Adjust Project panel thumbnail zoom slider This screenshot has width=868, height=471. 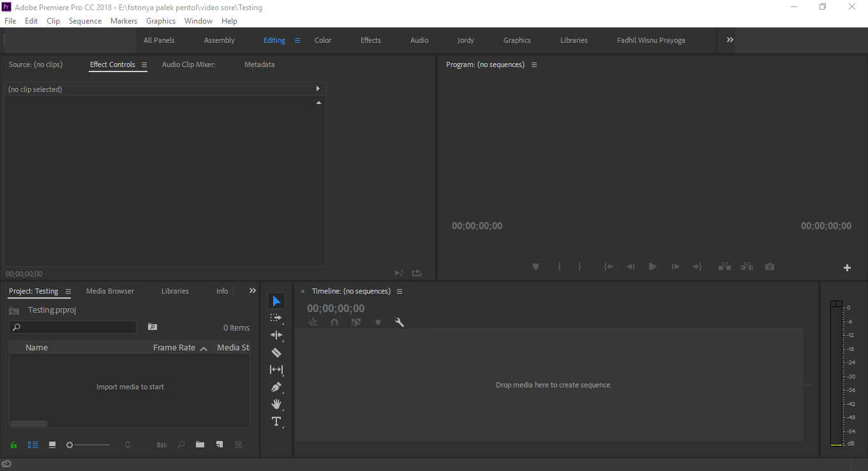coord(88,445)
